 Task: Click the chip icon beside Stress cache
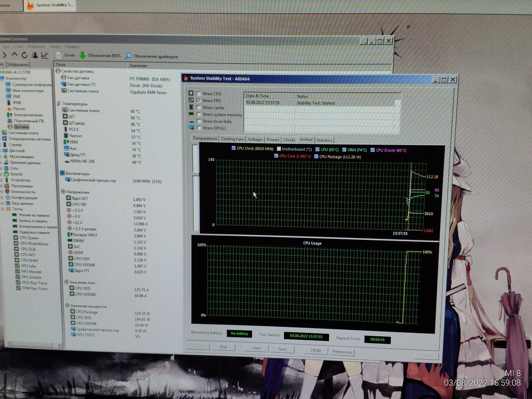[191, 107]
